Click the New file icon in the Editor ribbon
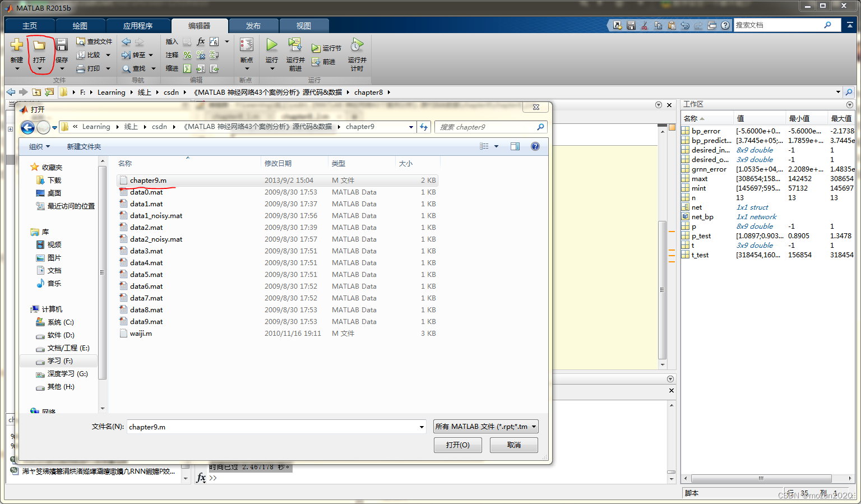This screenshot has height=504, width=861. (x=17, y=45)
